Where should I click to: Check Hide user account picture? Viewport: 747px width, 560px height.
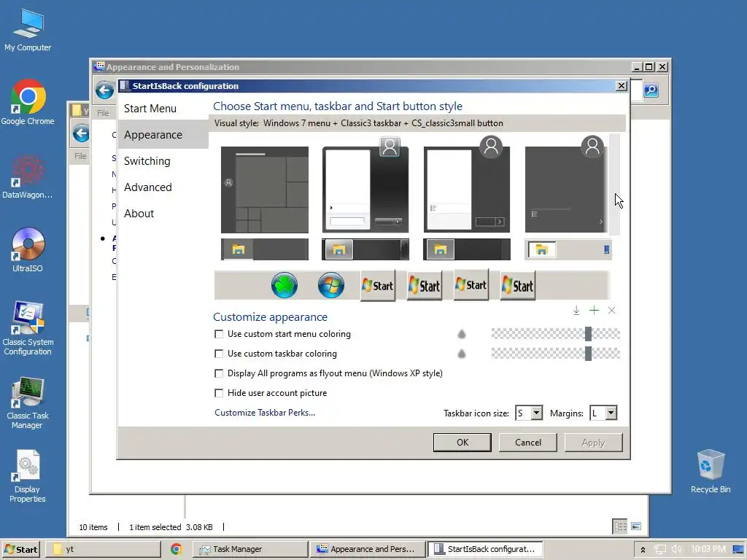click(219, 393)
